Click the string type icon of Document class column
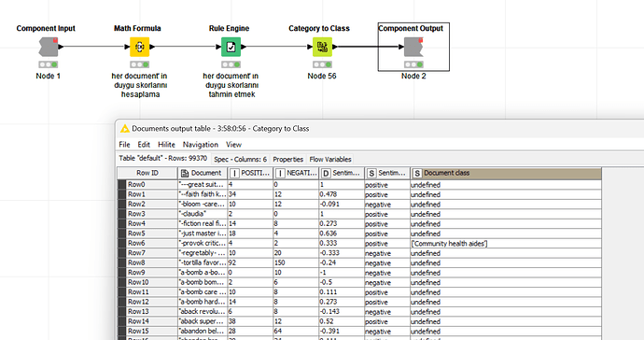Image resolution: width=644 pixels, height=340 pixels. point(417,173)
